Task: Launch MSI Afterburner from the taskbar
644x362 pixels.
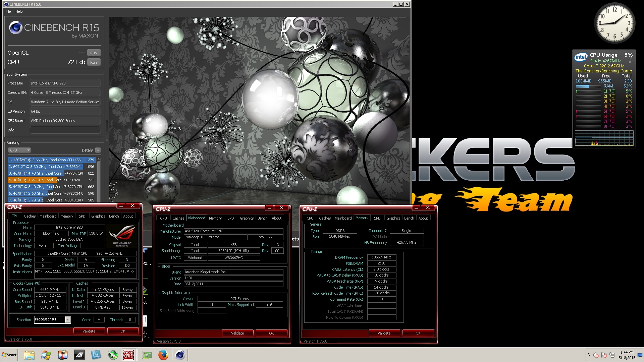Action: pyautogui.click(x=113, y=355)
